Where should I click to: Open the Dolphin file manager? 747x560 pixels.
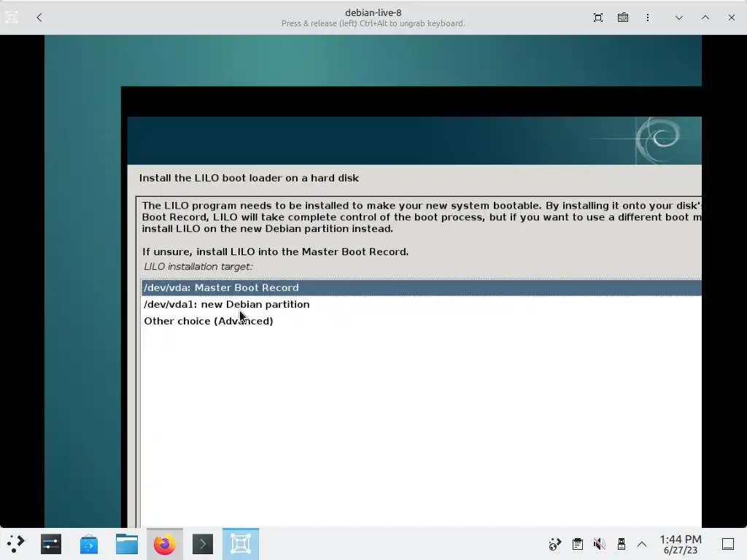coord(127,544)
